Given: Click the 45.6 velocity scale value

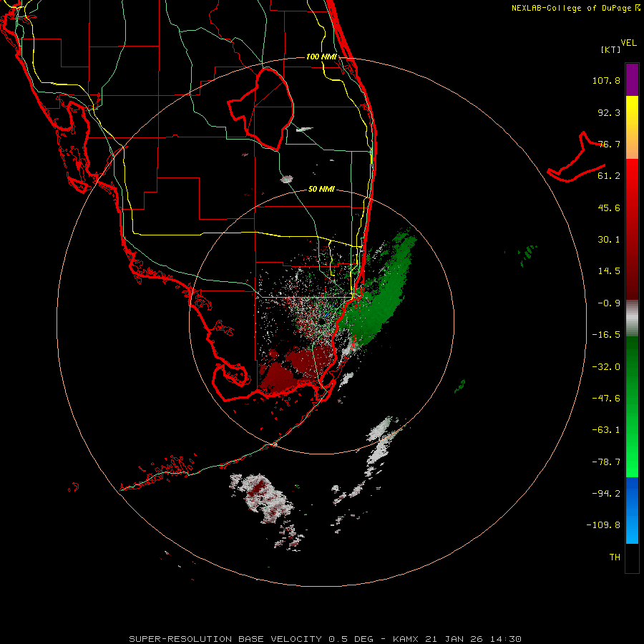Looking at the screenshot, I should pyautogui.click(x=609, y=208).
